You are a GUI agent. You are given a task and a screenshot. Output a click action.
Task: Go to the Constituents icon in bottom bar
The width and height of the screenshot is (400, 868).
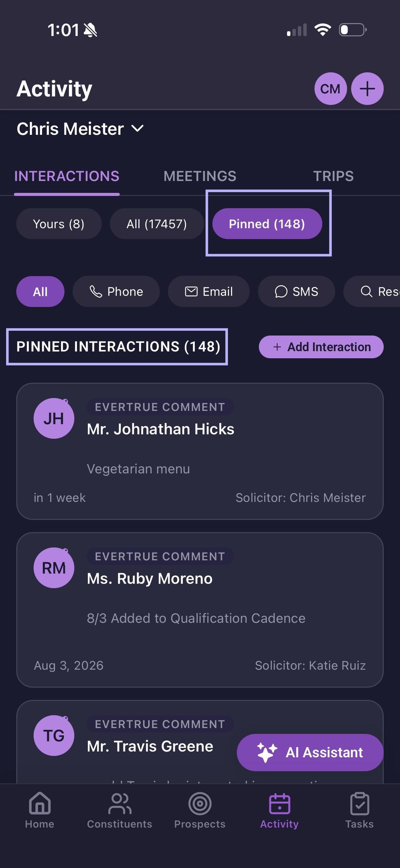[x=120, y=803]
